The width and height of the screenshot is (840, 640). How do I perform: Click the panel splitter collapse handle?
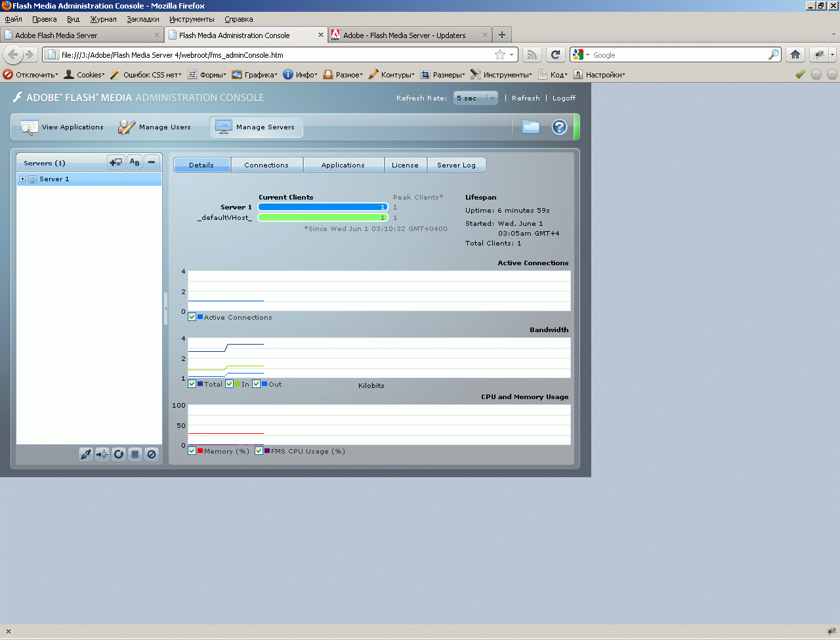[165, 309]
